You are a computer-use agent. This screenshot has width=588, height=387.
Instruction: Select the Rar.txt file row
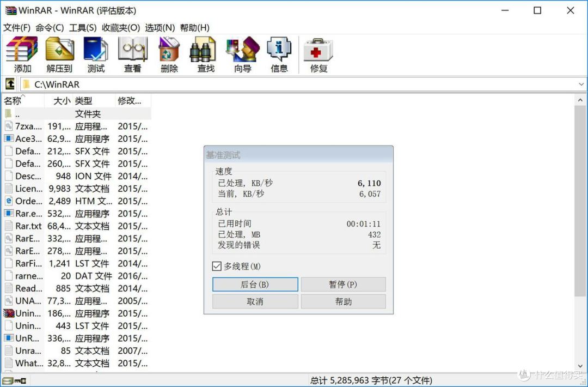(77, 226)
